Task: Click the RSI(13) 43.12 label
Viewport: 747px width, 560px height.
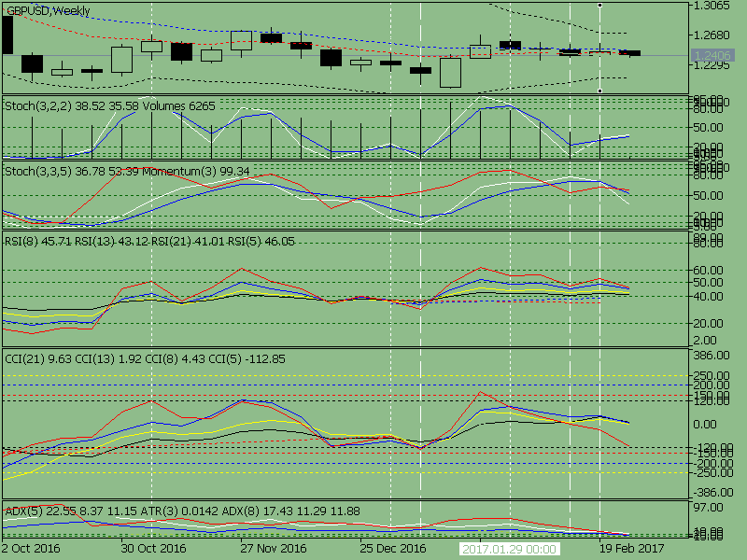Action: click(x=112, y=242)
